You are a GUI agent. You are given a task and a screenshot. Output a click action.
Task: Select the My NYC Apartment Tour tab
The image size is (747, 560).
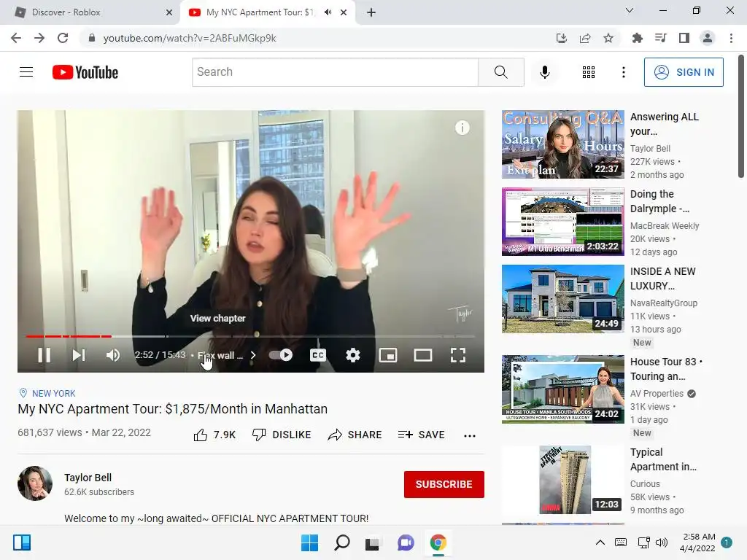260,12
